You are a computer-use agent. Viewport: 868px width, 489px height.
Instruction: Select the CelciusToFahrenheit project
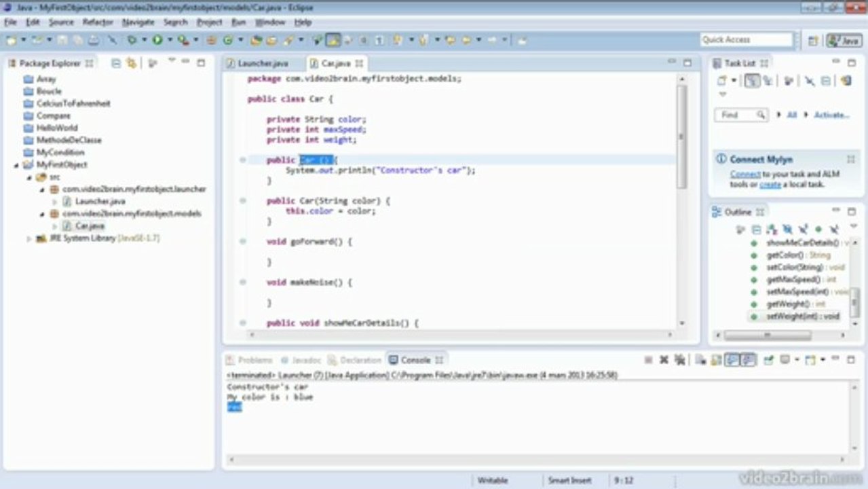coord(73,103)
